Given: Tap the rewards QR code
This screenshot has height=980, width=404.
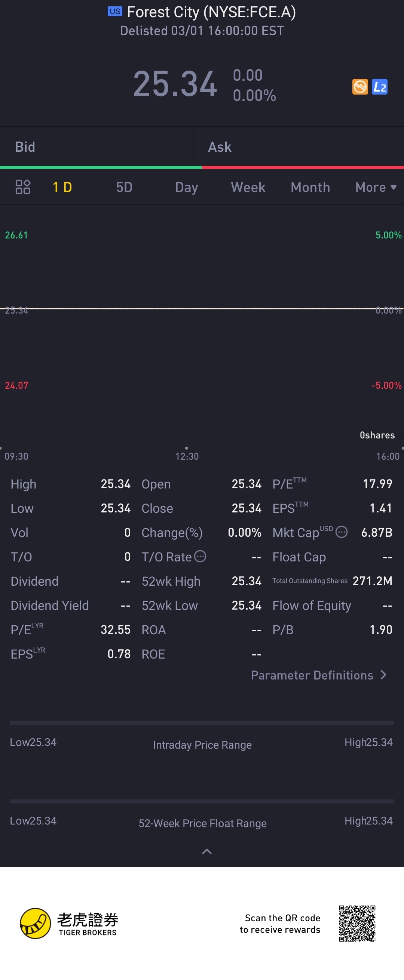Looking at the screenshot, I should [357, 923].
